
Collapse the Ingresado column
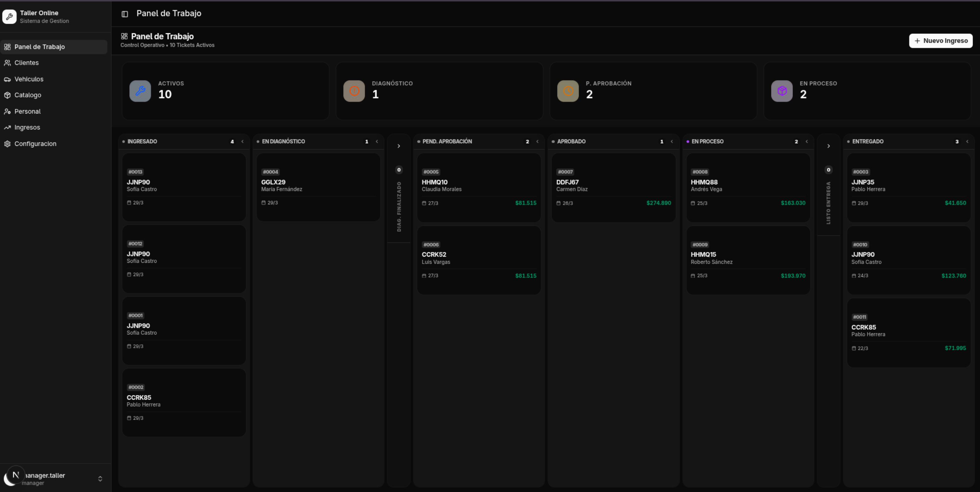tap(242, 142)
